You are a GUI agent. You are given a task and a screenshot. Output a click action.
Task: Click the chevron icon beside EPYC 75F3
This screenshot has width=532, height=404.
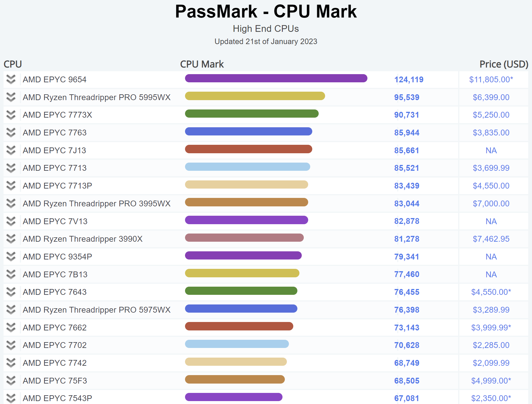[x=11, y=381]
